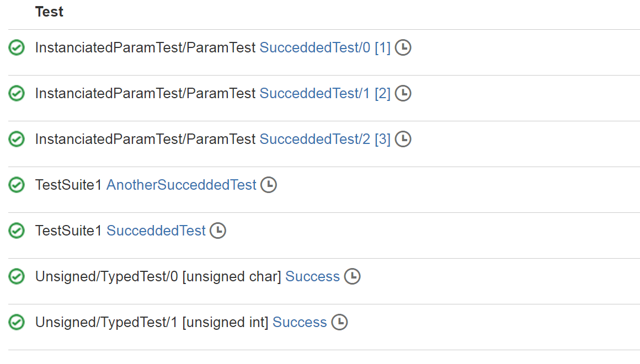Viewport: 640px width, 364px height.
Task: Click history clock icon for SucceddedTest/0 [1]
Action: [x=403, y=48]
